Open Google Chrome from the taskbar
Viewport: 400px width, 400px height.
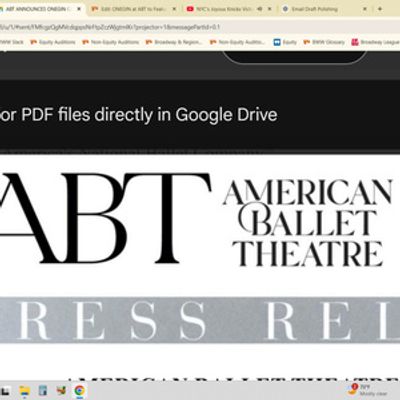point(79,391)
